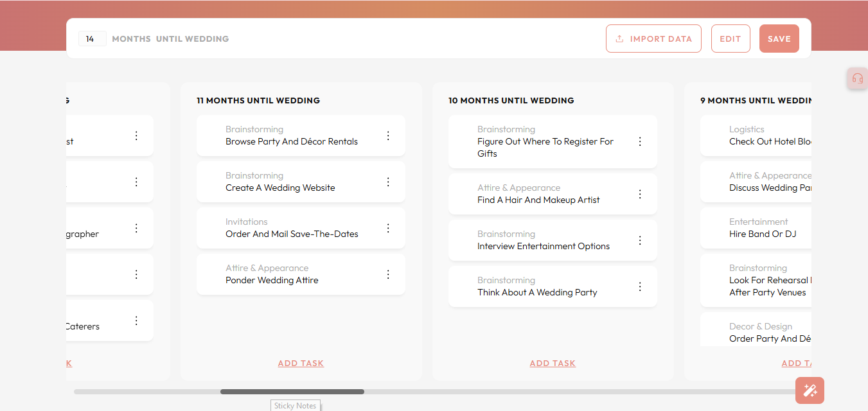The width and height of the screenshot is (868, 411).
Task: Click the headset support icon
Action: [x=857, y=78]
